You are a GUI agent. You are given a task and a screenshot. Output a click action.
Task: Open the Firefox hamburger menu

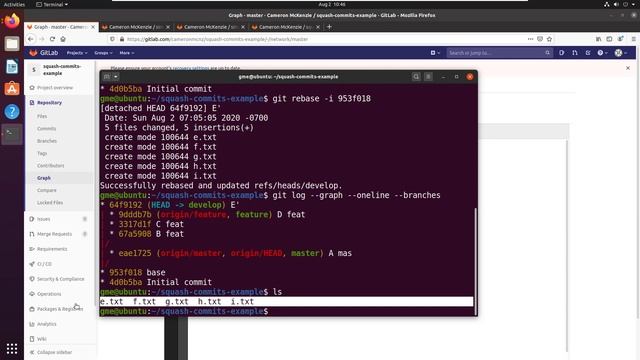633,39
